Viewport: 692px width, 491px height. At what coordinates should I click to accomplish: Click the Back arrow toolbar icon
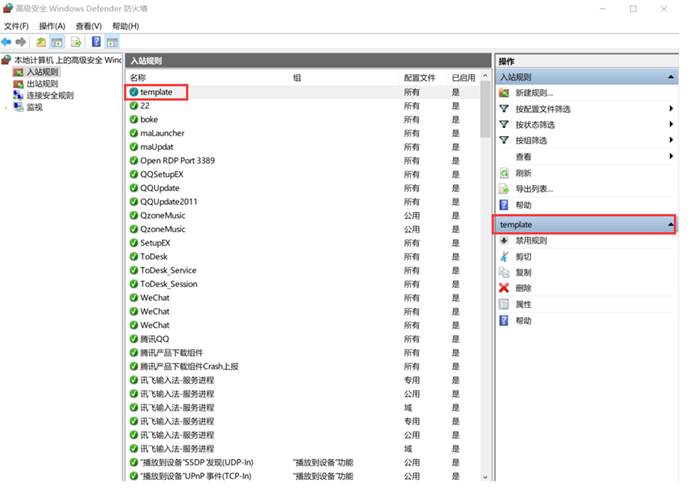6,42
